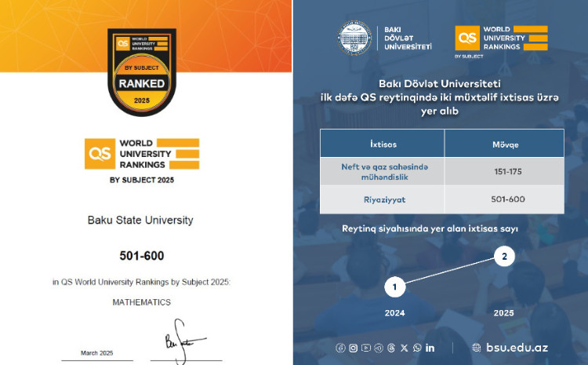Open the Instagram icon link
Screen dimensions: 588x365
pos(354,348)
